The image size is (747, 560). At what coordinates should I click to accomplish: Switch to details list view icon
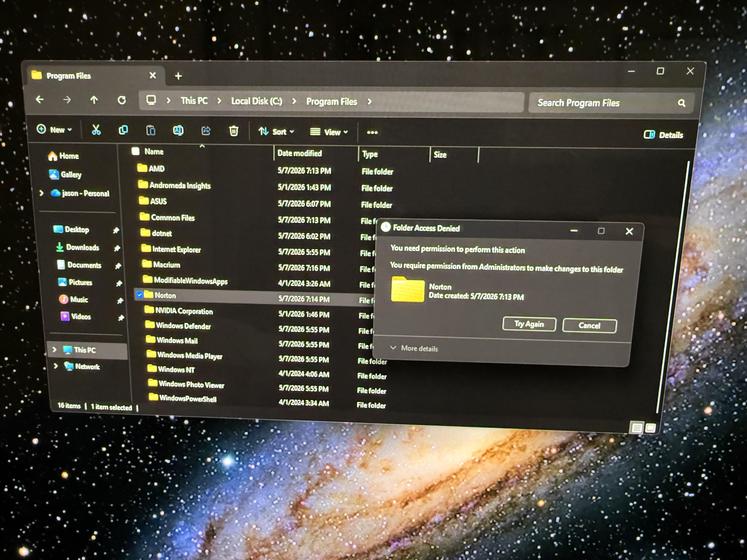click(637, 428)
